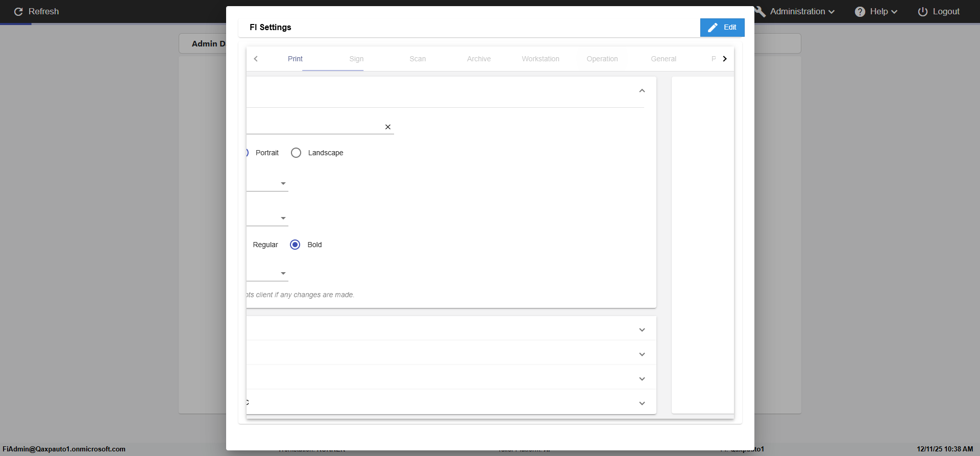
Task: Click the FiAdmin email in status bar
Action: (x=64, y=449)
